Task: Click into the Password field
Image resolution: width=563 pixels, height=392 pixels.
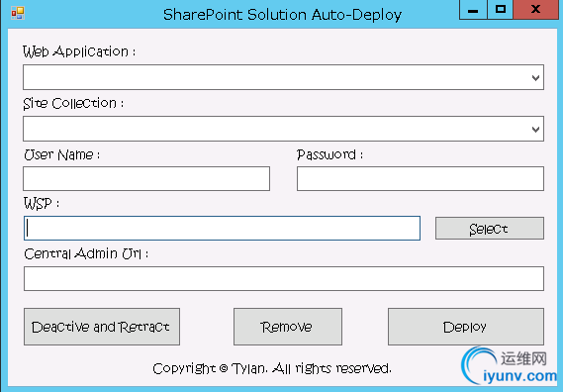Action: (421, 178)
